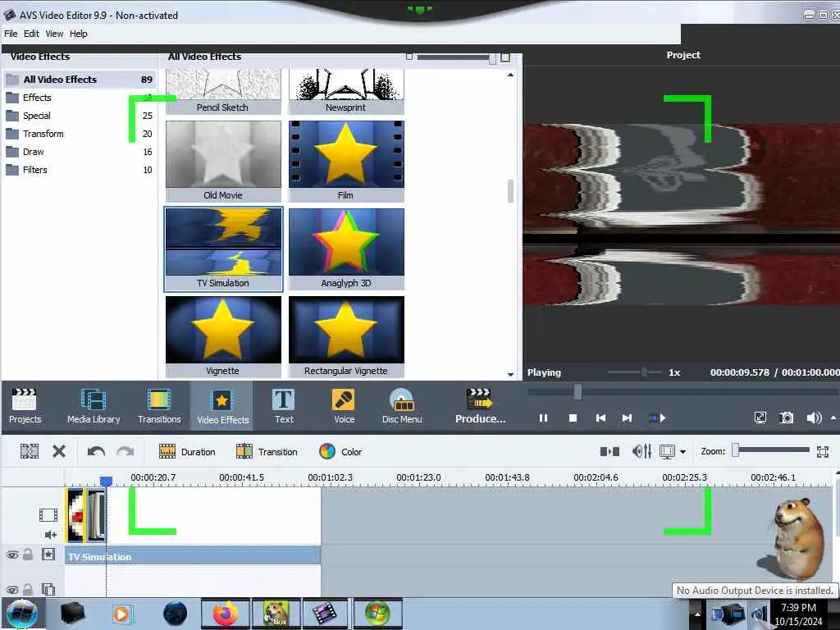Image resolution: width=840 pixels, height=630 pixels.
Task: Open the File menu
Action: 11,34
